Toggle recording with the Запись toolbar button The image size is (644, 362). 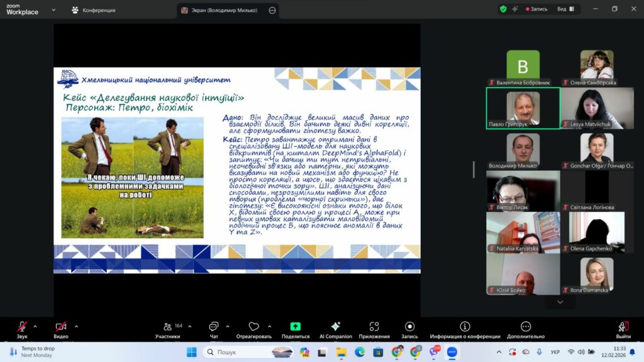tap(409, 330)
